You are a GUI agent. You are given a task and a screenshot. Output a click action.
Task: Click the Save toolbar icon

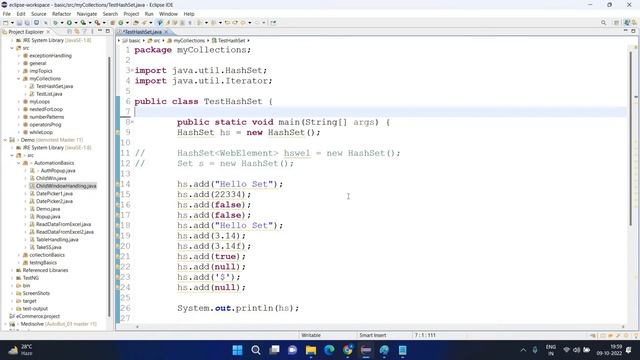pyautogui.click(x=19, y=23)
